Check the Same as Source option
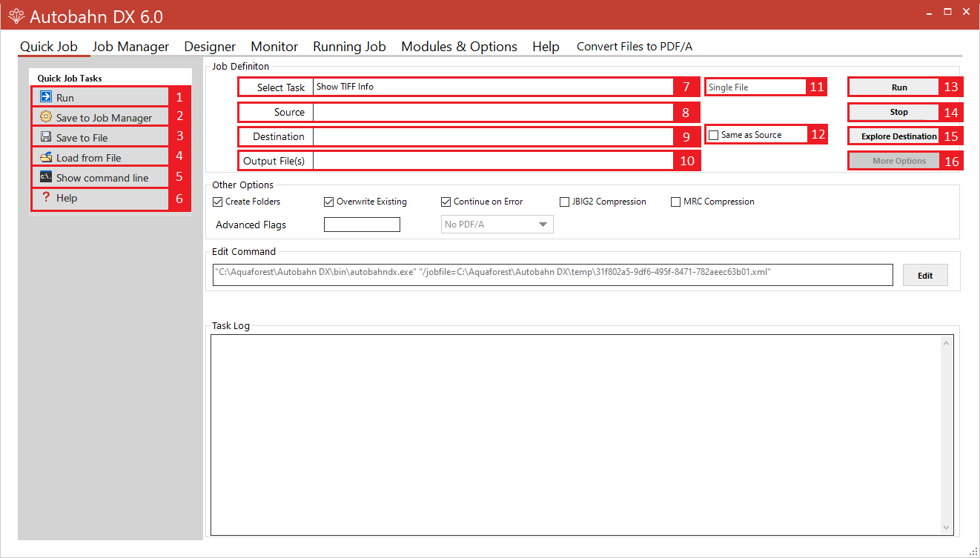 [x=715, y=134]
